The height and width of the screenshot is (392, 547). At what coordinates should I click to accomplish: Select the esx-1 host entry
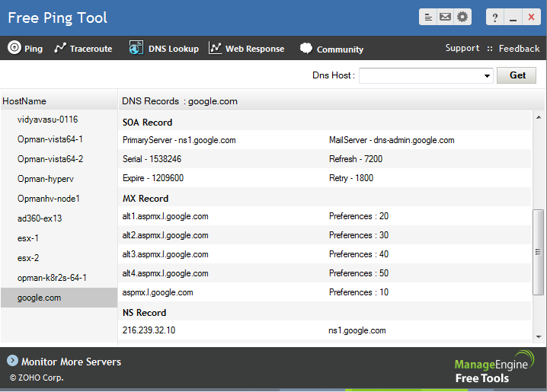tap(28, 238)
